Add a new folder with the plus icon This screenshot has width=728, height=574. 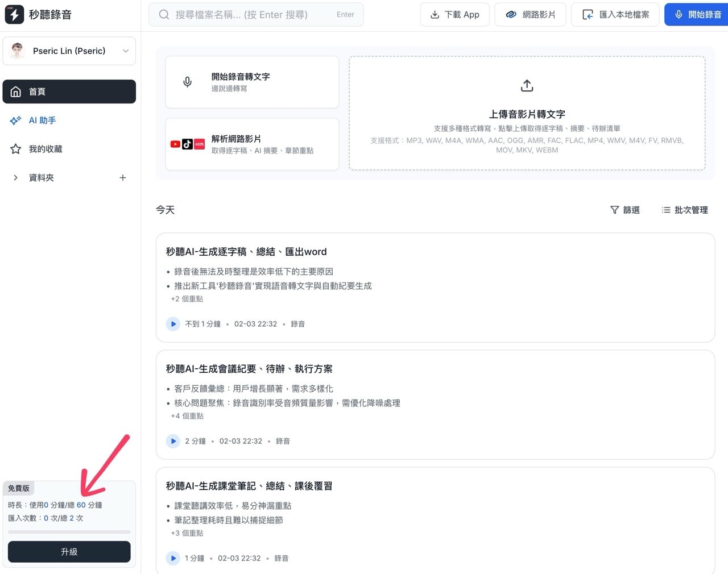(123, 177)
